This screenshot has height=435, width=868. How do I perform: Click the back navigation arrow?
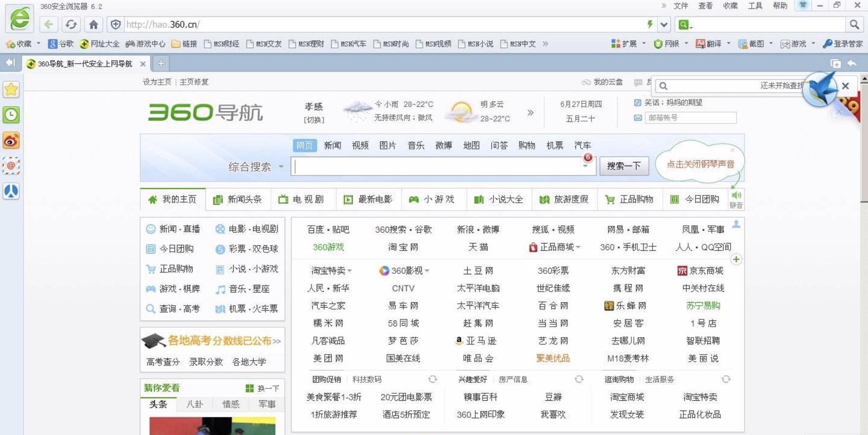point(48,24)
